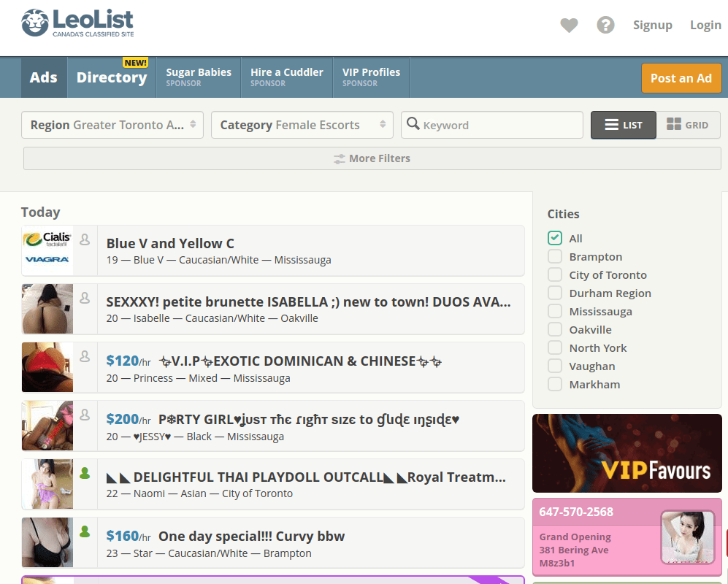Open the Cialis Viagra thumbnail

[47, 250]
